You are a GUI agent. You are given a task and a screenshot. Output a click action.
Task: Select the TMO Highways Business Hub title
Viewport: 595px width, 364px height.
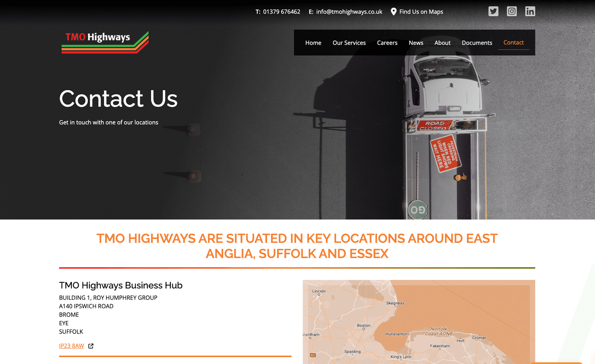(121, 285)
